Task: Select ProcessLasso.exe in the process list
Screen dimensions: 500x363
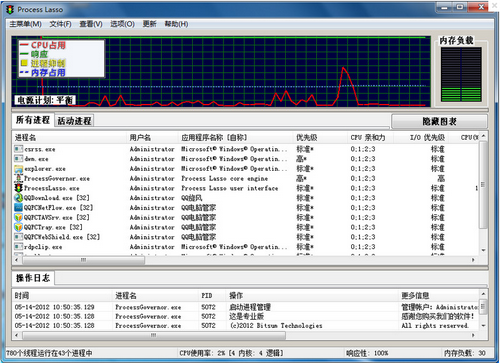Action: [52, 188]
